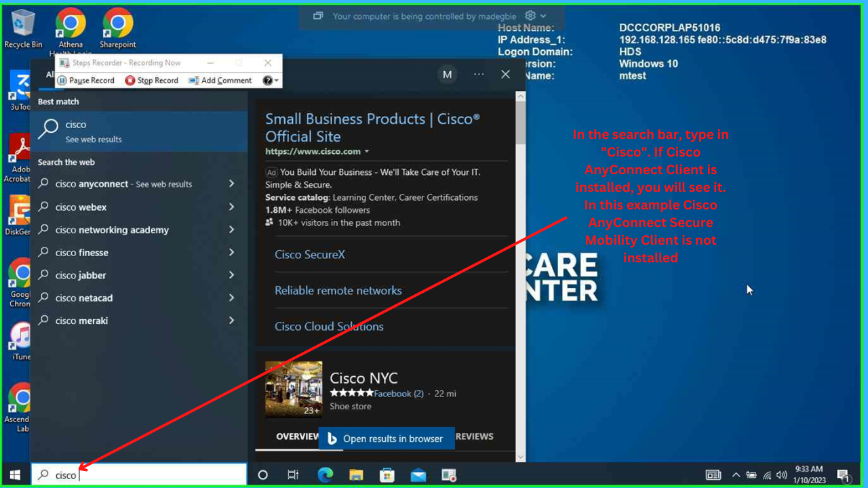Open Cortana circle icon on taskbar
The width and height of the screenshot is (868, 488).
pyautogui.click(x=263, y=475)
